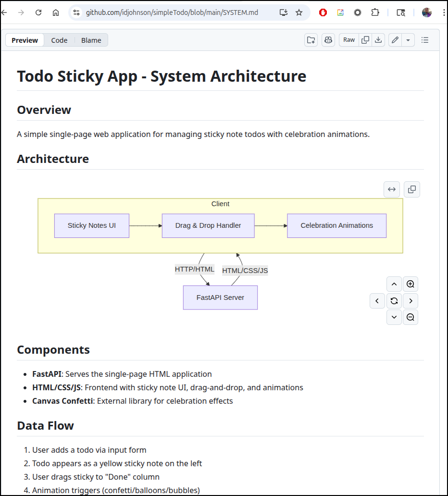This screenshot has width=448, height=496.
Task: Open edit options dropdown arrow beside pencil
Action: coord(408,40)
